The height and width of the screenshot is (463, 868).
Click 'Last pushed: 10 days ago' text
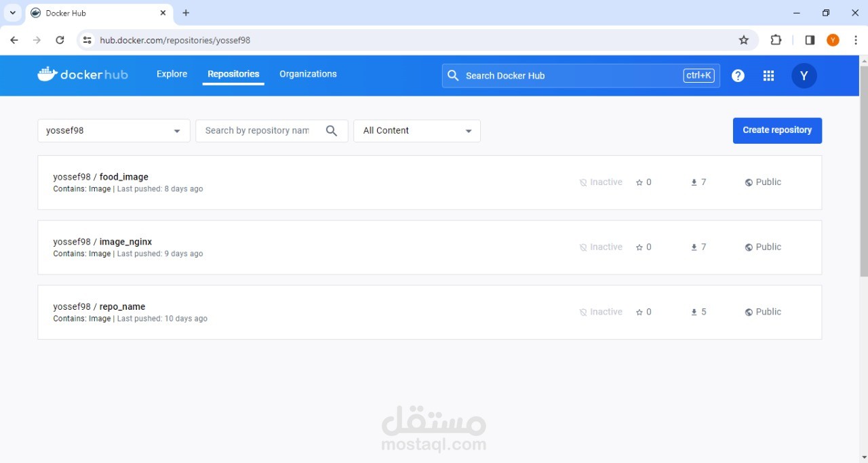[162, 319]
